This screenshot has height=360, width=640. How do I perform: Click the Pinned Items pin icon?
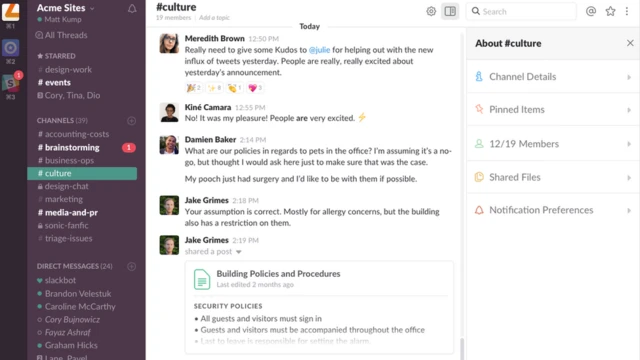(479, 109)
